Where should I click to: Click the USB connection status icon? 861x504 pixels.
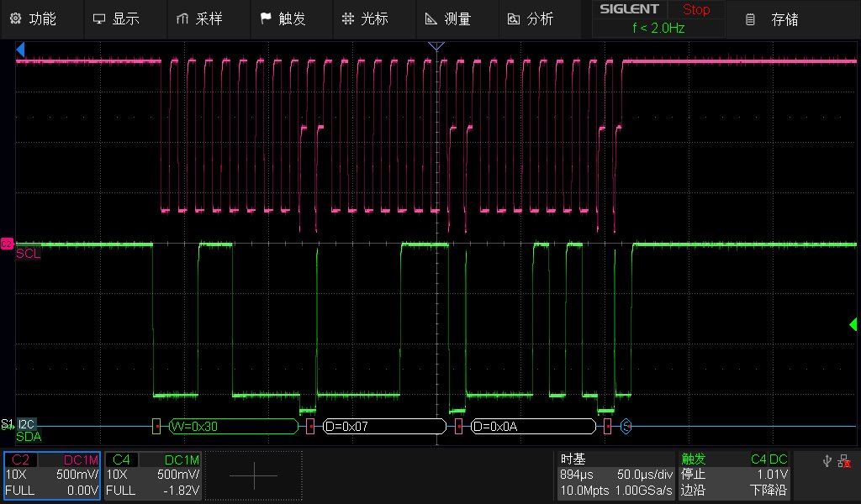827,460
